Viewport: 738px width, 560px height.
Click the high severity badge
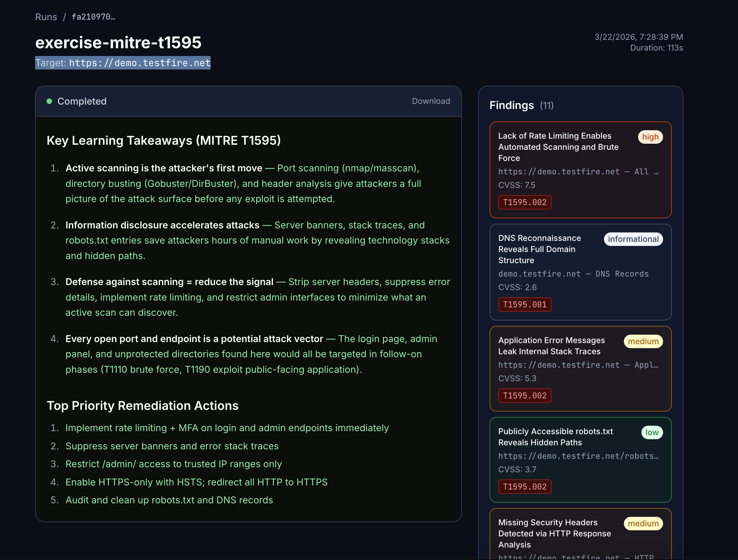click(650, 137)
